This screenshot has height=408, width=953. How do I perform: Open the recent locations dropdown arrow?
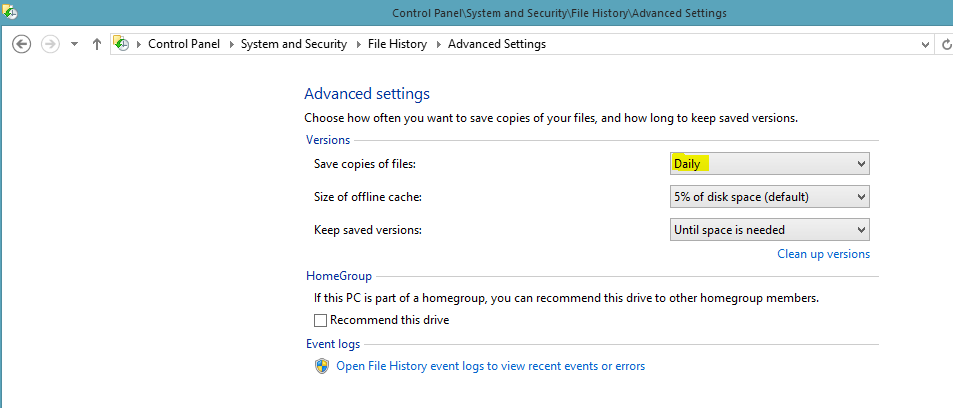coord(75,44)
